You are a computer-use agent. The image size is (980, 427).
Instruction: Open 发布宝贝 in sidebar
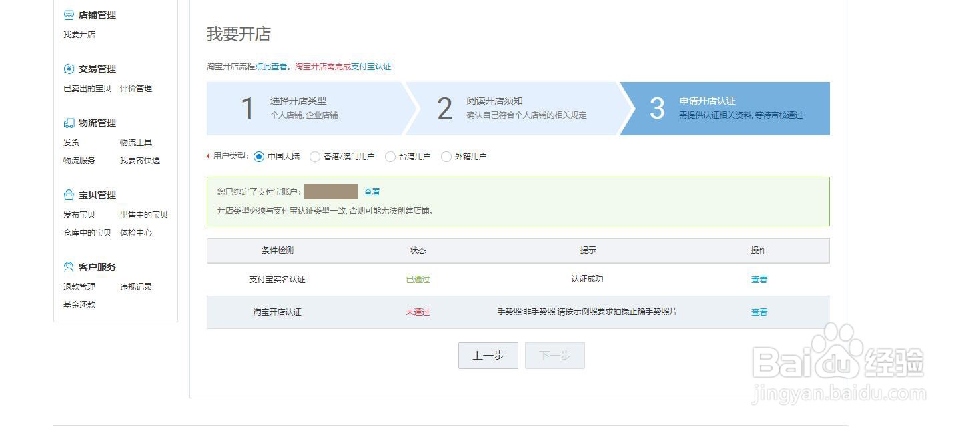pyautogui.click(x=79, y=214)
